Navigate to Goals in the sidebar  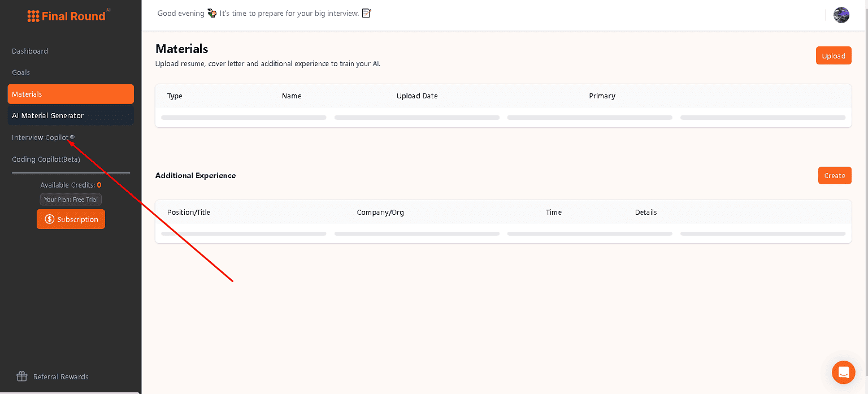[21, 72]
